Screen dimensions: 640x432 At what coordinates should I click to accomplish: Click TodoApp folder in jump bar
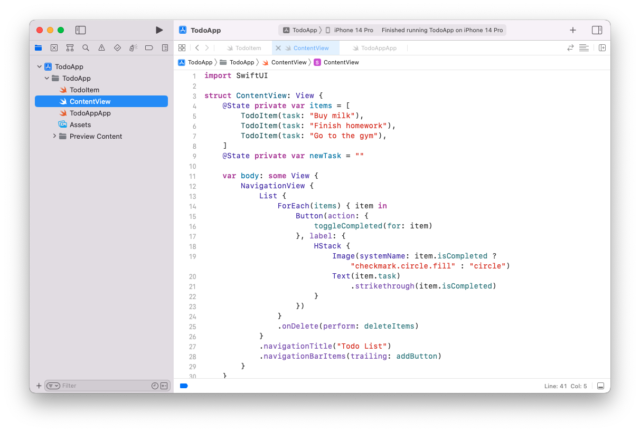tap(237, 62)
